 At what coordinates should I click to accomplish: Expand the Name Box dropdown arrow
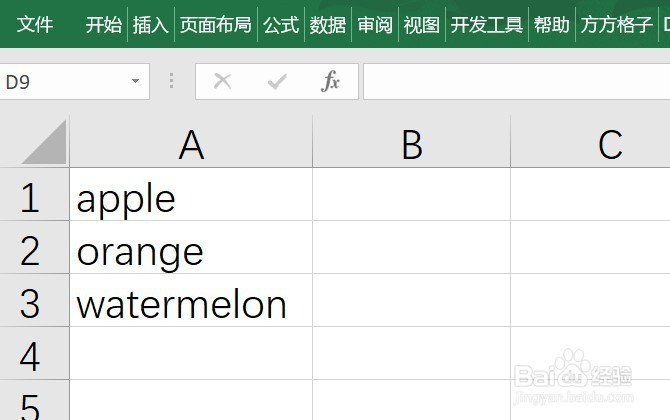[x=135, y=81]
